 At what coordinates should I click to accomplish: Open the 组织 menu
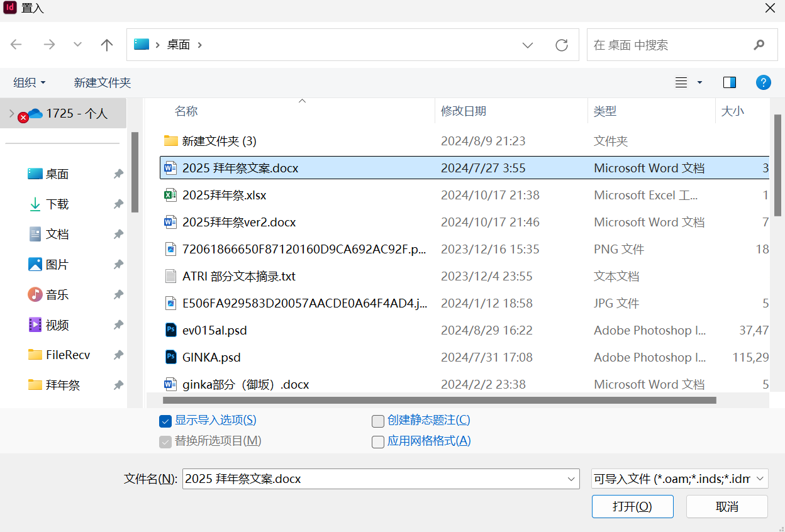coord(30,82)
